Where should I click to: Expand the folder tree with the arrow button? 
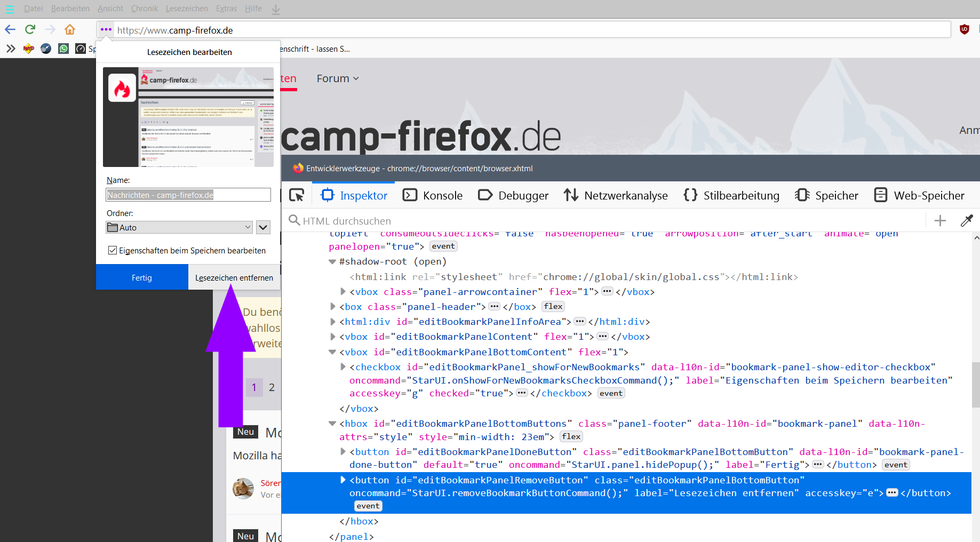point(263,227)
